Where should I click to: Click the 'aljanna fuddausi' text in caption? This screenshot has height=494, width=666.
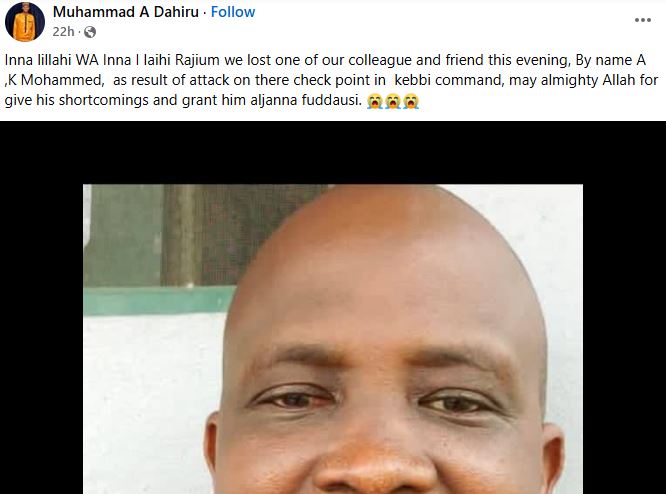click(x=306, y=100)
